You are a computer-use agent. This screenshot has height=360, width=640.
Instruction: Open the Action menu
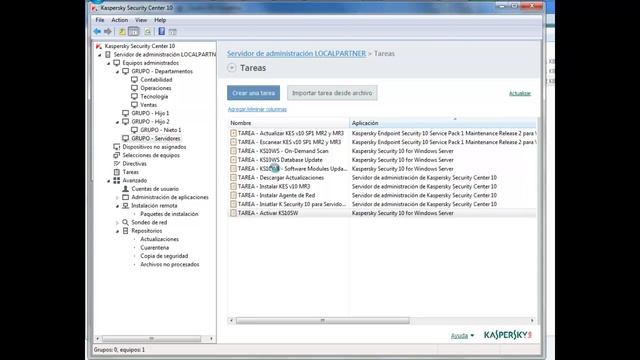[x=120, y=20]
